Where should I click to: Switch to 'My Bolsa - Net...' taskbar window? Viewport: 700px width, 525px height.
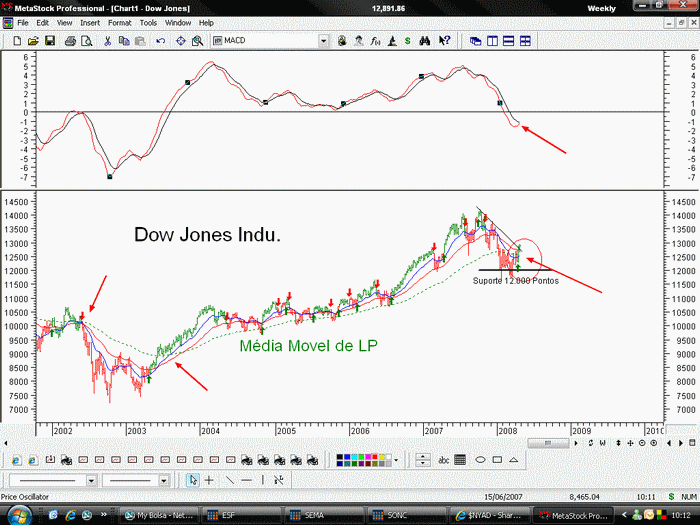click(x=159, y=515)
